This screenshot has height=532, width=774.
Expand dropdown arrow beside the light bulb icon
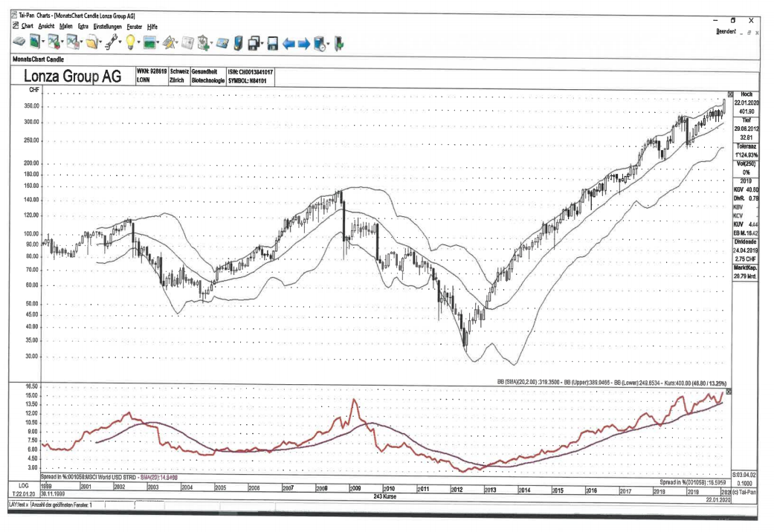(138, 42)
